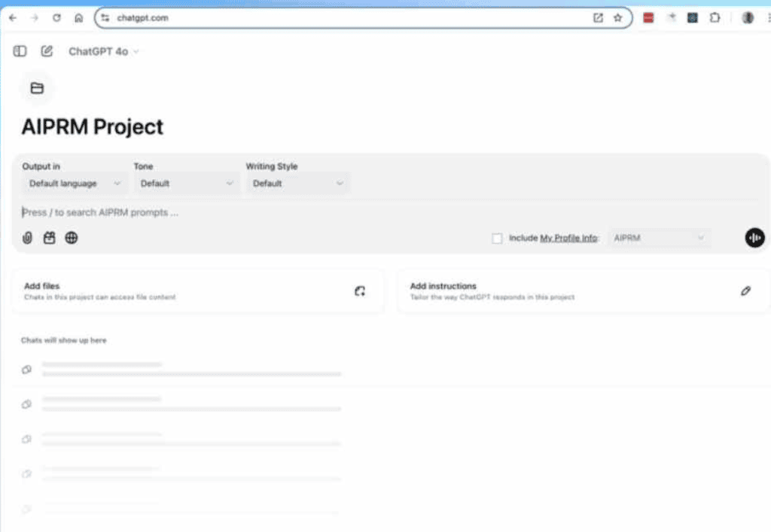Screen dimensions: 771x532
Task: Edit instructions with the pencil icon
Action: [745, 291]
